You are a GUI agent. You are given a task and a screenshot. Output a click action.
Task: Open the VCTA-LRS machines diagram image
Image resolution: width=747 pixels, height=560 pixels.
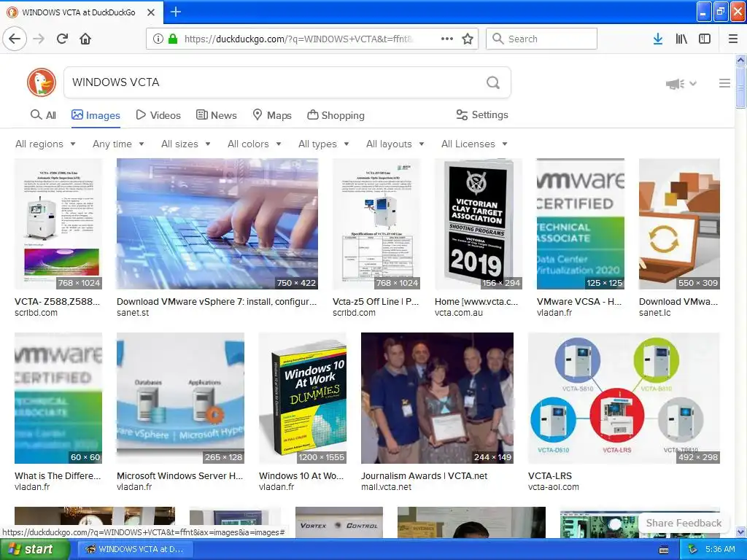[x=624, y=398]
